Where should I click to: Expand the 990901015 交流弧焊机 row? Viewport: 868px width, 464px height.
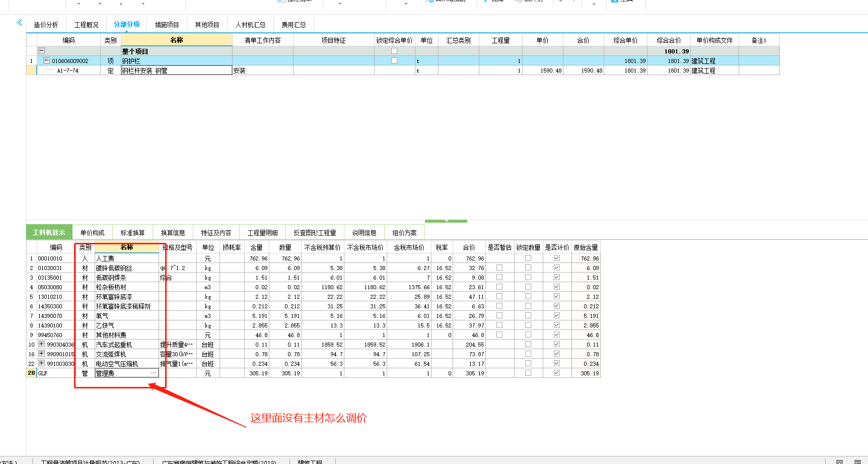click(x=42, y=354)
